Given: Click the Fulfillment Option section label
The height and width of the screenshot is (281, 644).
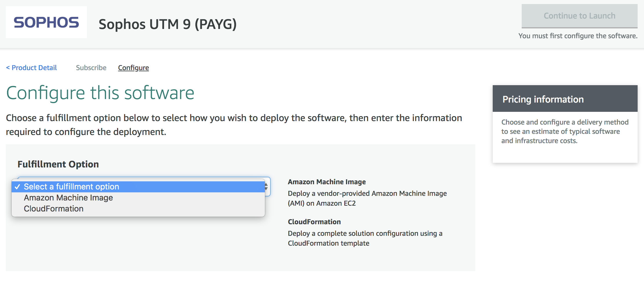Looking at the screenshot, I should pyautogui.click(x=58, y=164).
